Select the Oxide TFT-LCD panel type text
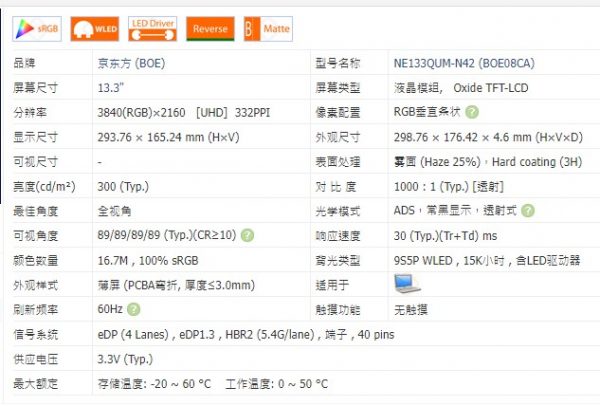 (491, 88)
